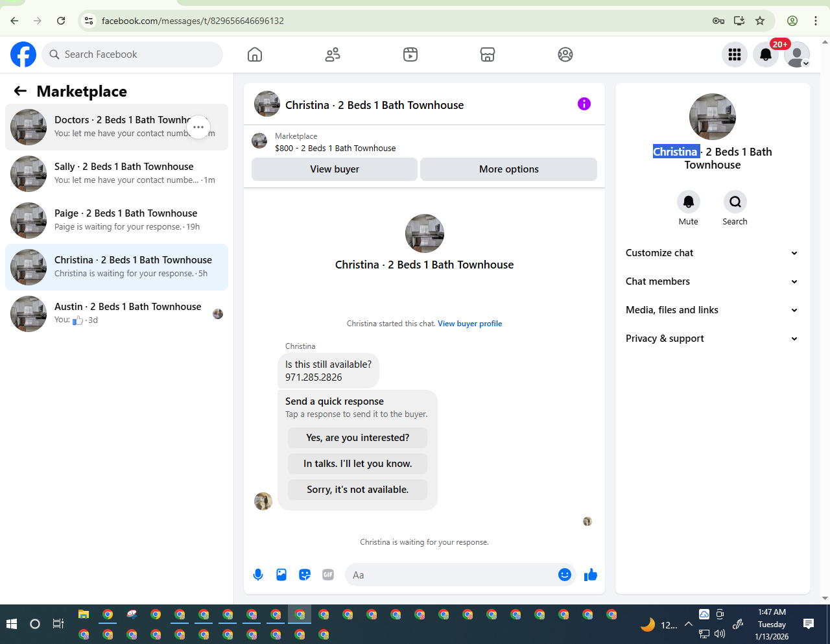830x644 pixels.
Task: Click the browser profile icon
Action: (x=792, y=21)
